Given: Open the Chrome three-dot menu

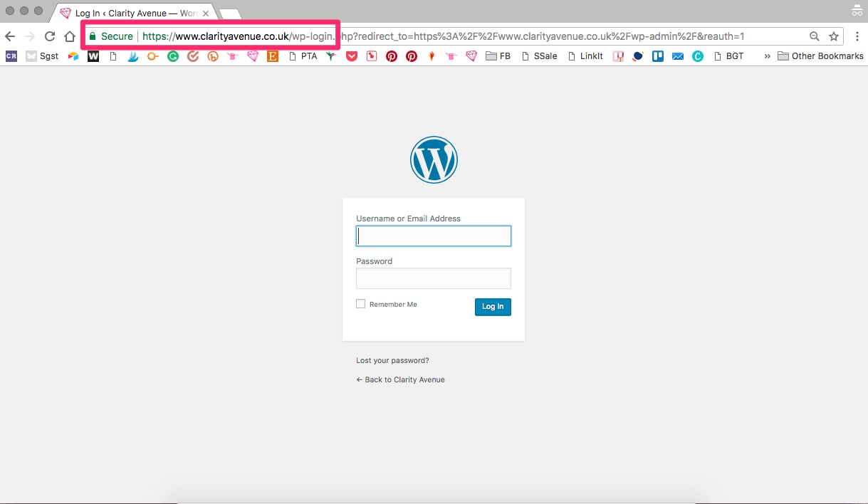Looking at the screenshot, I should coord(857,36).
